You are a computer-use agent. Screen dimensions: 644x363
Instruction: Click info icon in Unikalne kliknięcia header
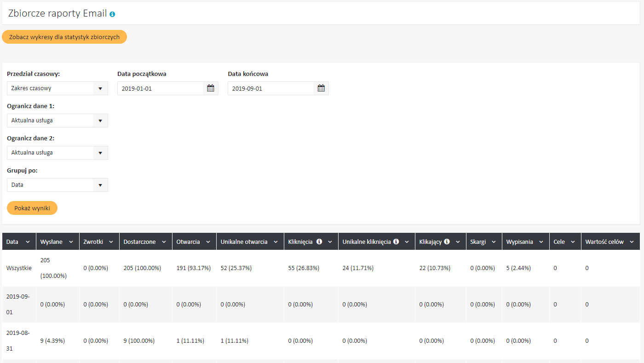pyautogui.click(x=396, y=242)
